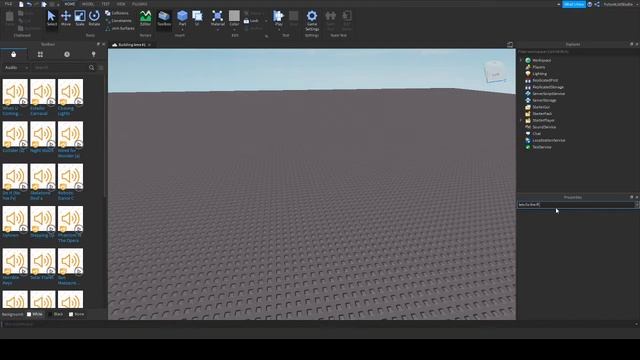Open the Color dropdown arrow
Image resolution: width=640 pixels, height=360 pixels.
[x=234, y=29]
